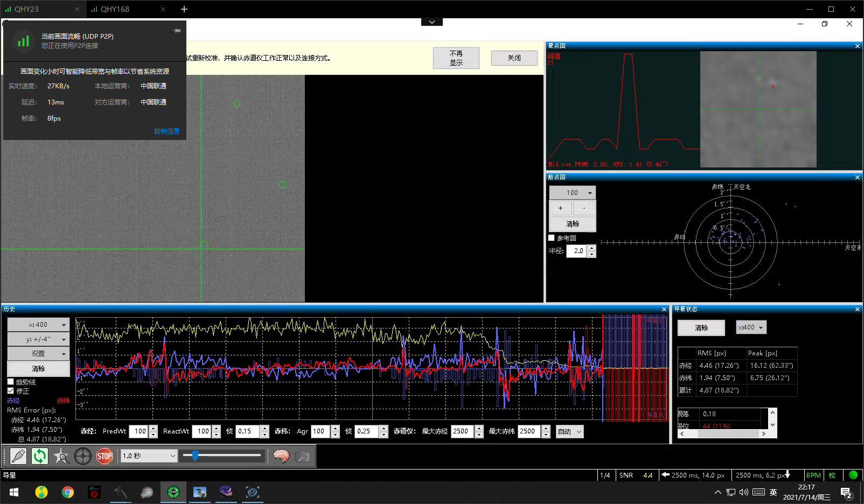Viewport: 864px width, 504px height.
Task: Open the scatter plot 100 points dropdown
Action: coord(572,193)
